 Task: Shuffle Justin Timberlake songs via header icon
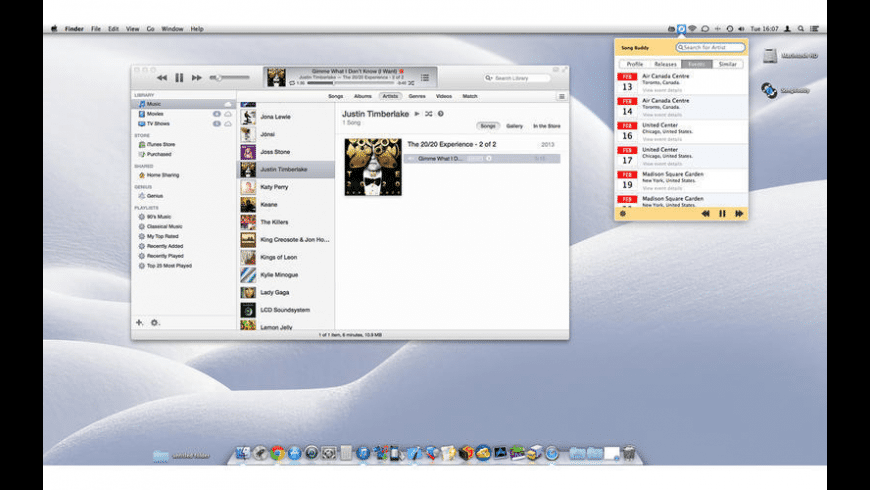(x=428, y=114)
